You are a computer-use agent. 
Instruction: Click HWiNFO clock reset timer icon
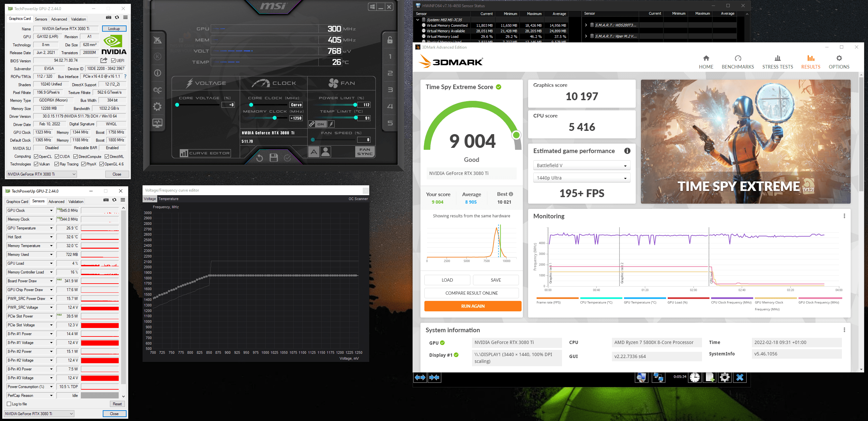point(694,378)
